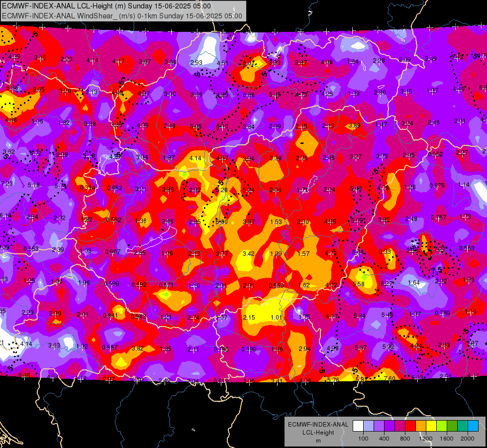Click the magenta legend swatch

(400, 426)
